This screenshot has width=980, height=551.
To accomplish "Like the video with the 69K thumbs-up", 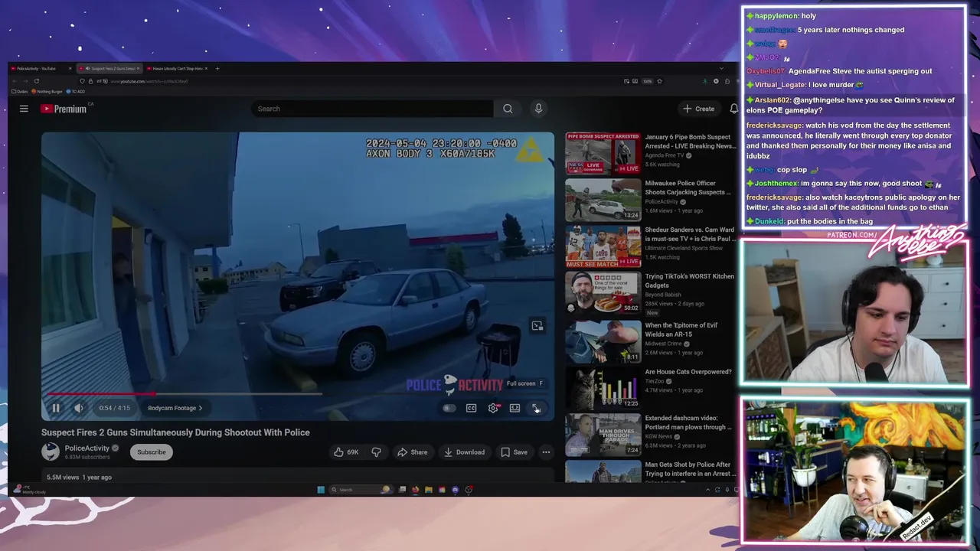I will click(x=345, y=452).
